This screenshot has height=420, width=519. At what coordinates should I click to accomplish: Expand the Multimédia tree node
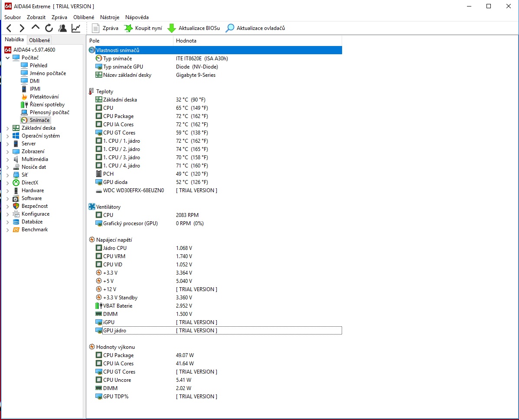pos(8,159)
